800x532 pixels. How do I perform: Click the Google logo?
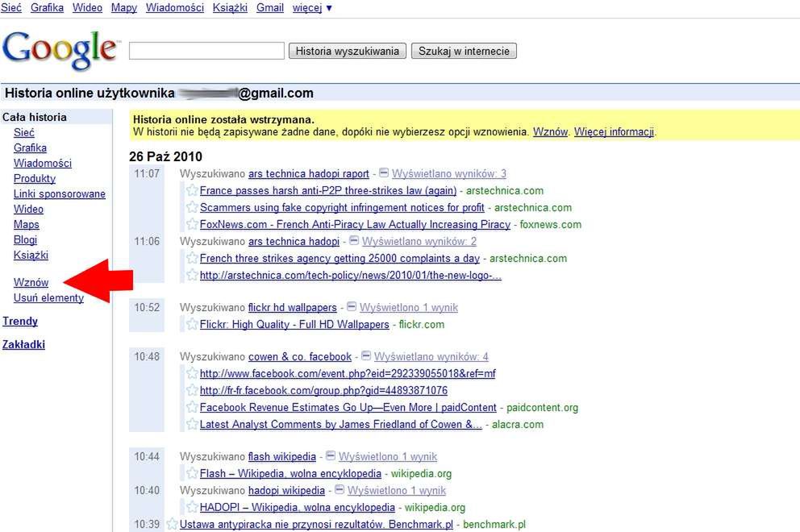[60, 49]
